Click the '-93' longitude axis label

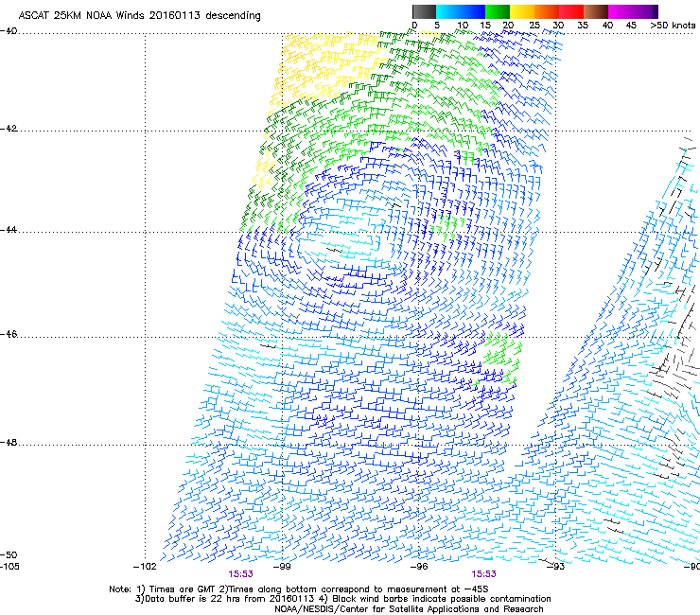[556, 567]
